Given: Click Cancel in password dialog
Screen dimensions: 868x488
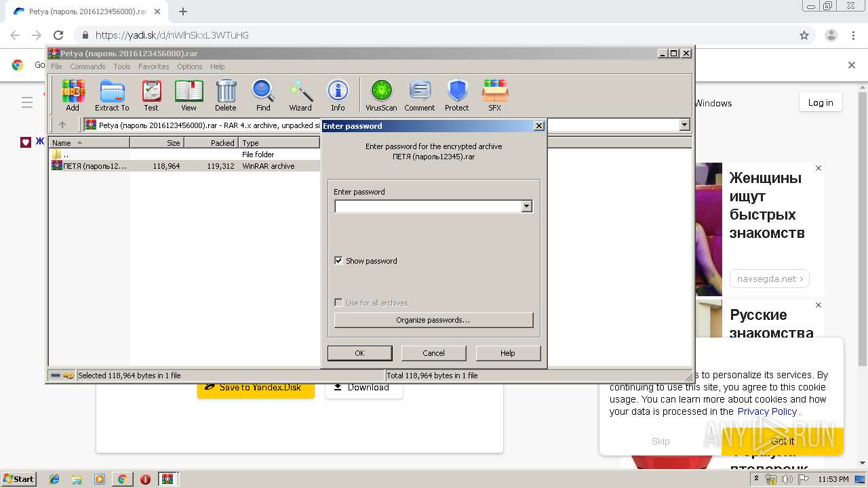Looking at the screenshot, I should [x=433, y=353].
